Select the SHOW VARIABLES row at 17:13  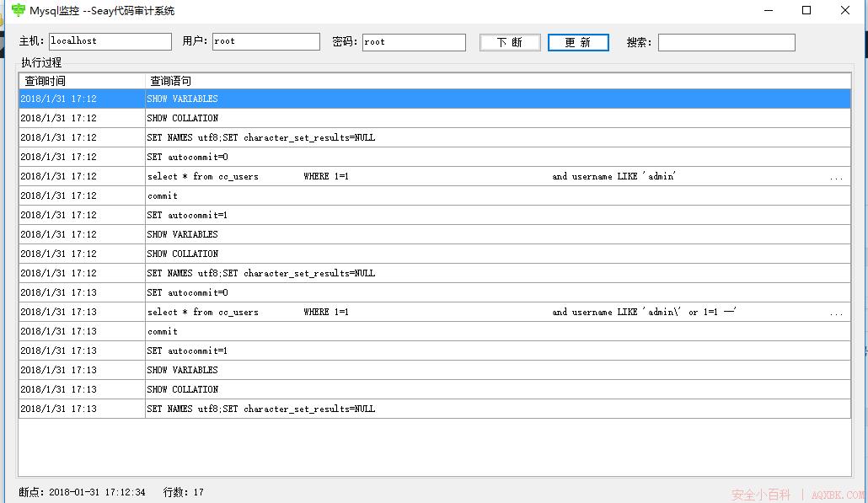(435, 370)
